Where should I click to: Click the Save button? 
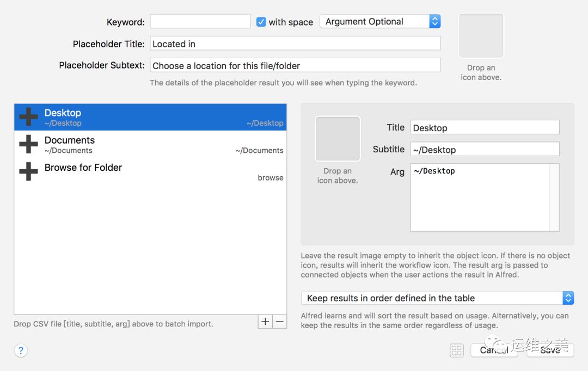550,350
